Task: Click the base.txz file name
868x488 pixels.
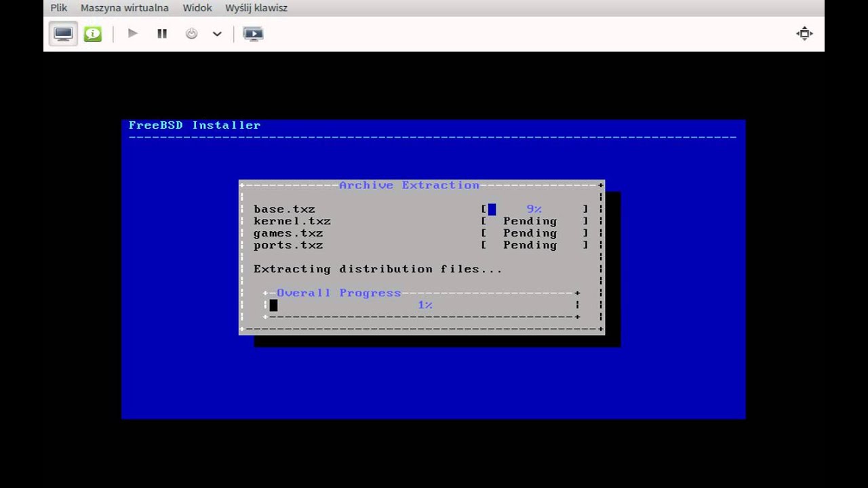Action: tap(284, 209)
